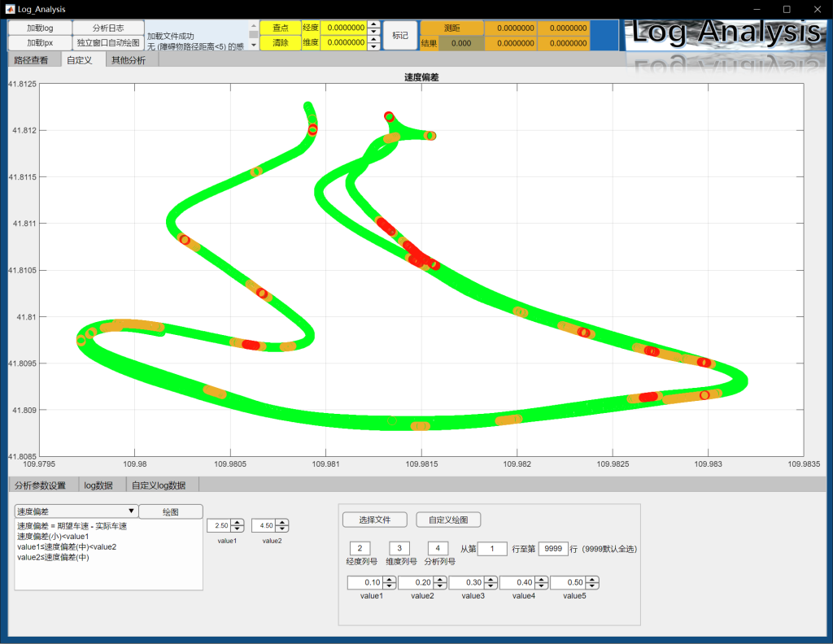Open the 其他分析 tab
This screenshot has height=644, width=833.
click(x=129, y=60)
